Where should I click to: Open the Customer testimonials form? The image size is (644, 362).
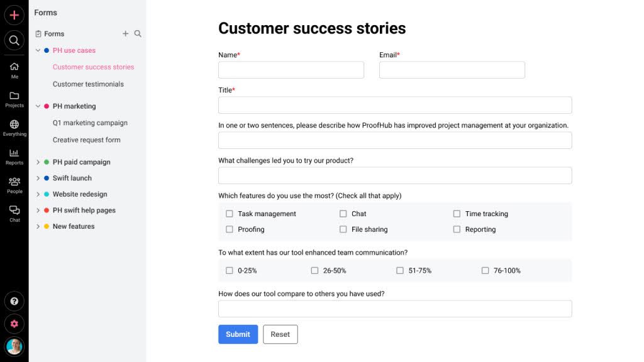[88, 84]
